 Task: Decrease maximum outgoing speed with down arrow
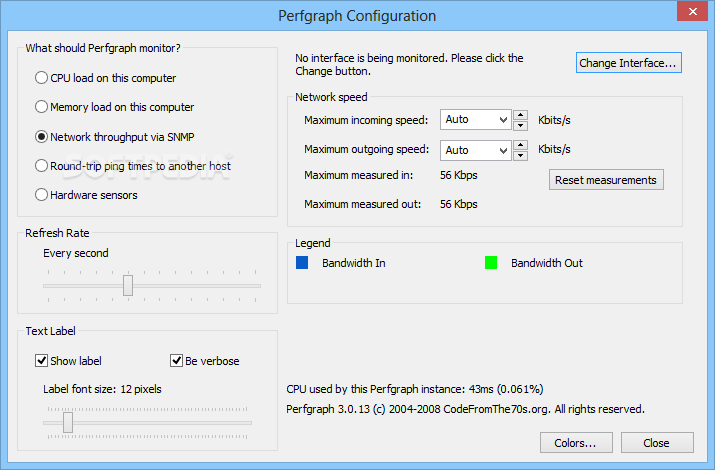[520, 156]
